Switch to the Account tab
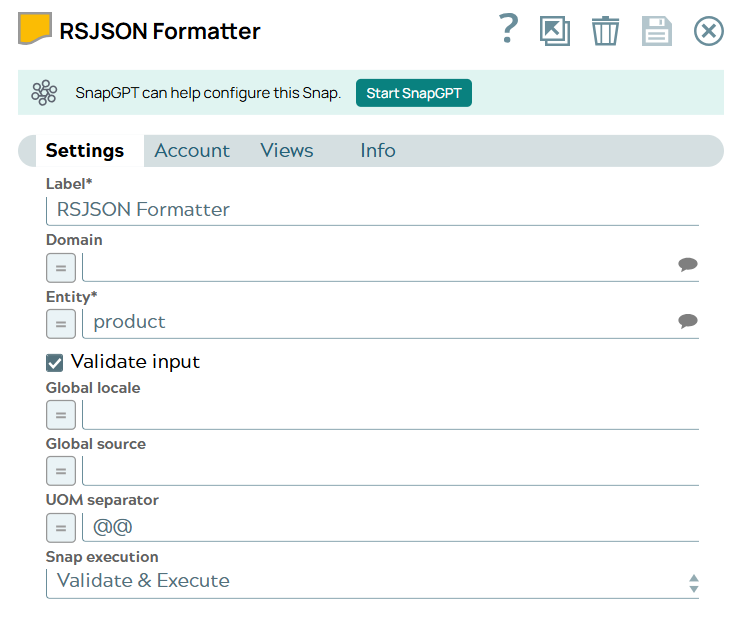 [192, 150]
